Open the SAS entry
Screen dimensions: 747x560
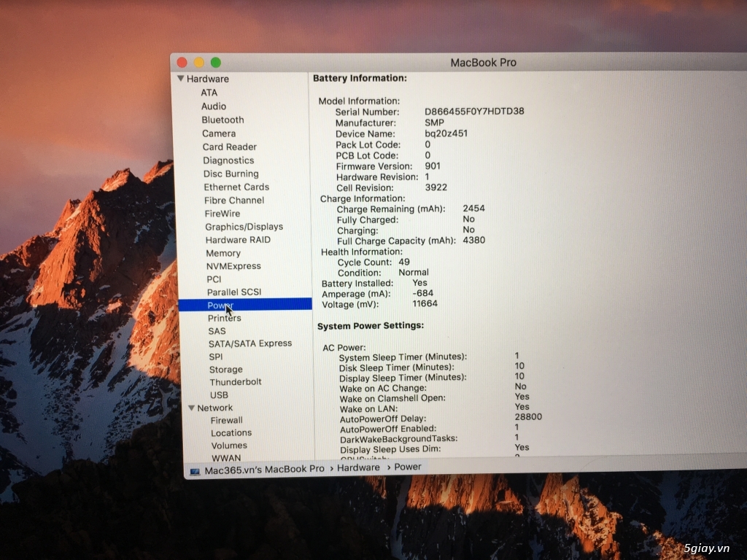(217, 332)
